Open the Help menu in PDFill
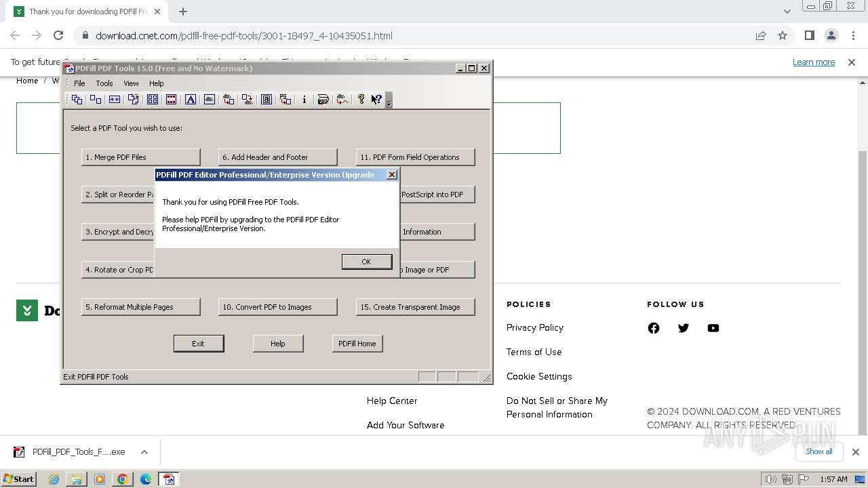The width and height of the screenshot is (868, 488). pyautogui.click(x=157, y=83)
